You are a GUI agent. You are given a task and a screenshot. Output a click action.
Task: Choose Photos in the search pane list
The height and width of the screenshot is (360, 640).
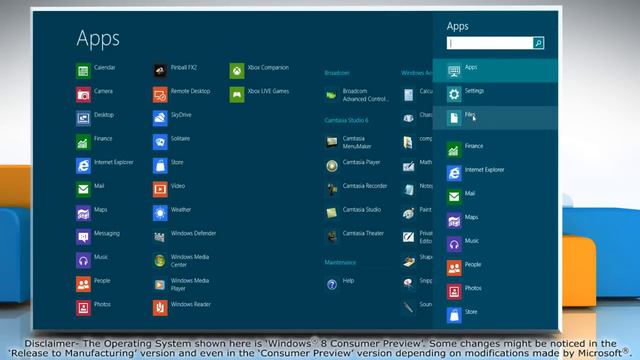(495, 291)
